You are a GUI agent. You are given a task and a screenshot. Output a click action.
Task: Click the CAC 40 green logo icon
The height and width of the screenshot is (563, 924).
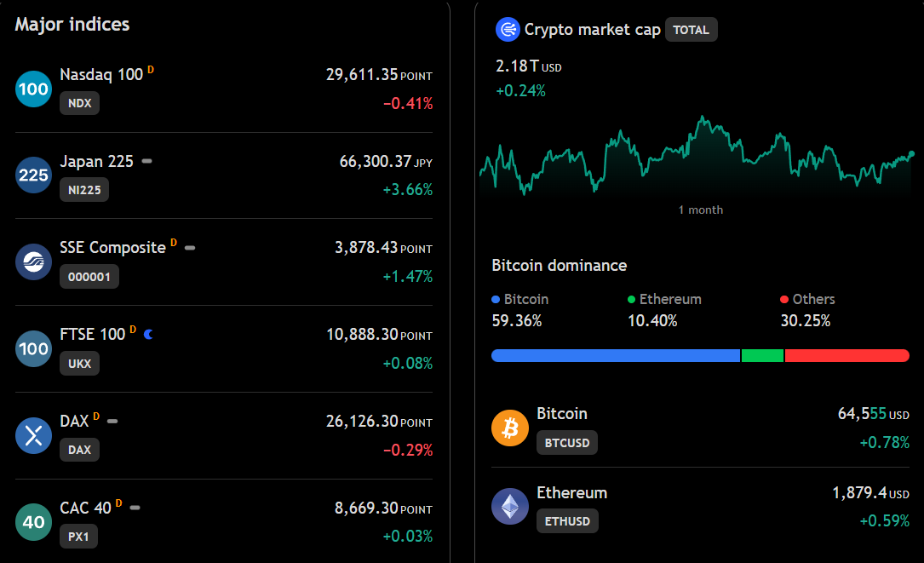coord(33,522)
